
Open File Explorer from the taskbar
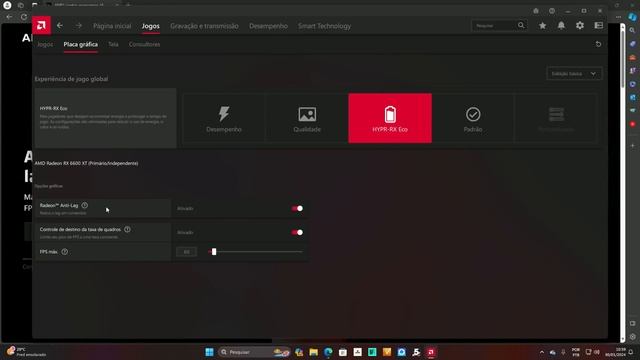point(313,352)
